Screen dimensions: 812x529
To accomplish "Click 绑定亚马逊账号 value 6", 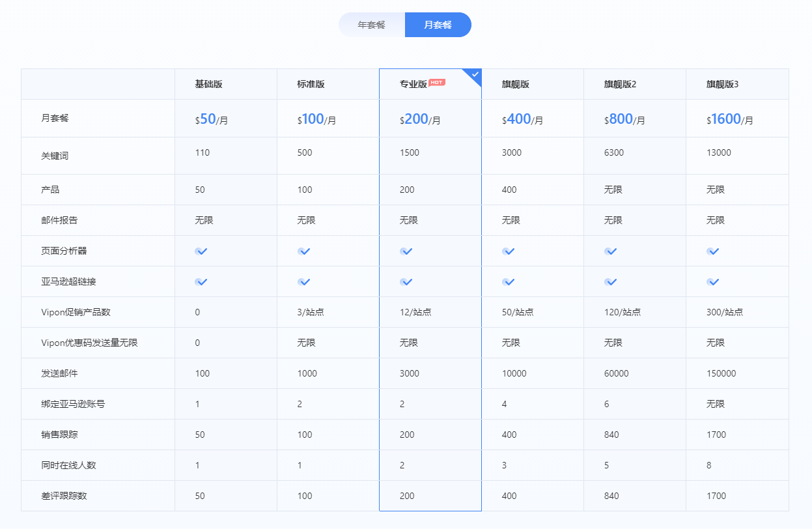I will tap(607, 404).
